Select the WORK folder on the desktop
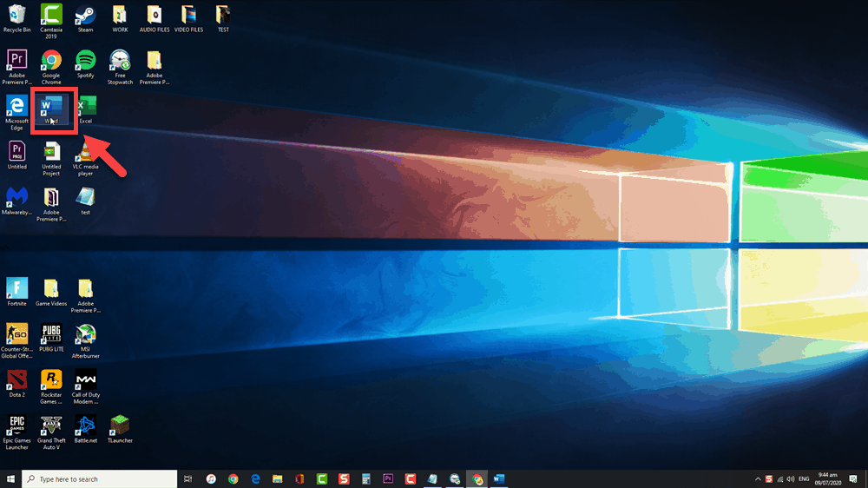 [120, 18]
